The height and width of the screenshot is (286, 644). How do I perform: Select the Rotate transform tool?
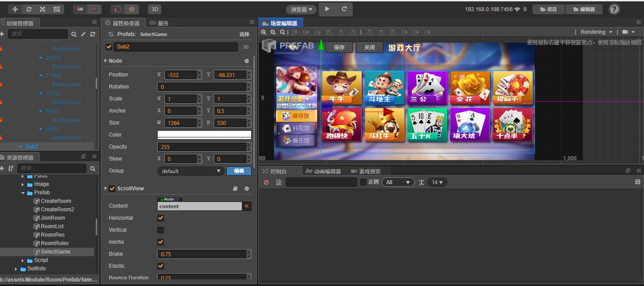(29, 9)
